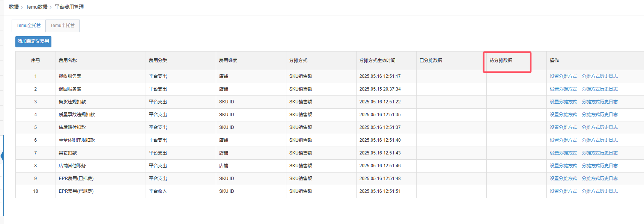The image size is (644, 224).
Task: View 分摊方式历史日志 for 质量事故违规扣款
Action: coord(599,115)
